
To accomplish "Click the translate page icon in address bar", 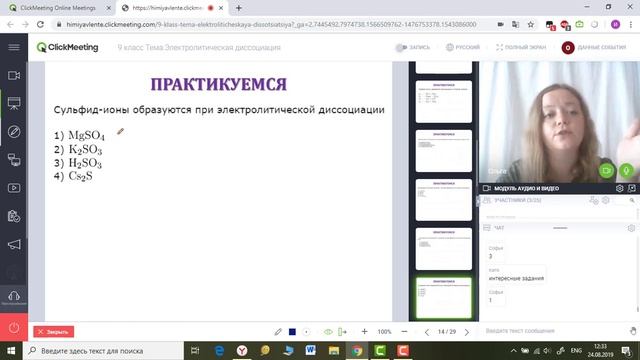I will click(516, 24).
